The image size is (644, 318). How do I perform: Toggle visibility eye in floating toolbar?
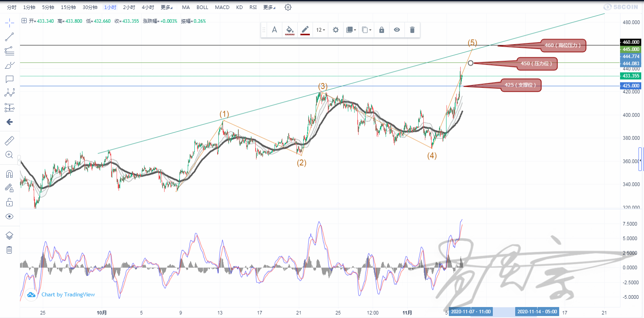click(x=397, y=30)
